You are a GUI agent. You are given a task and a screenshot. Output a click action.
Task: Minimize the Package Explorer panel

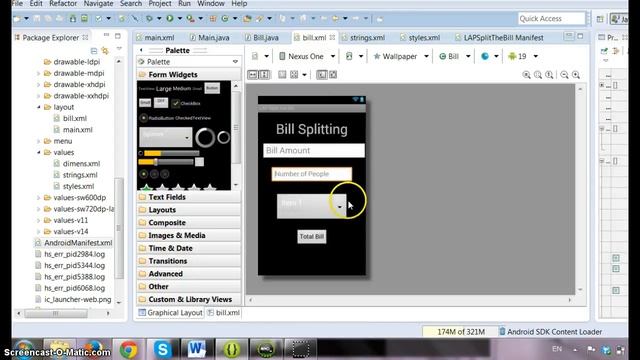(106, 36)
